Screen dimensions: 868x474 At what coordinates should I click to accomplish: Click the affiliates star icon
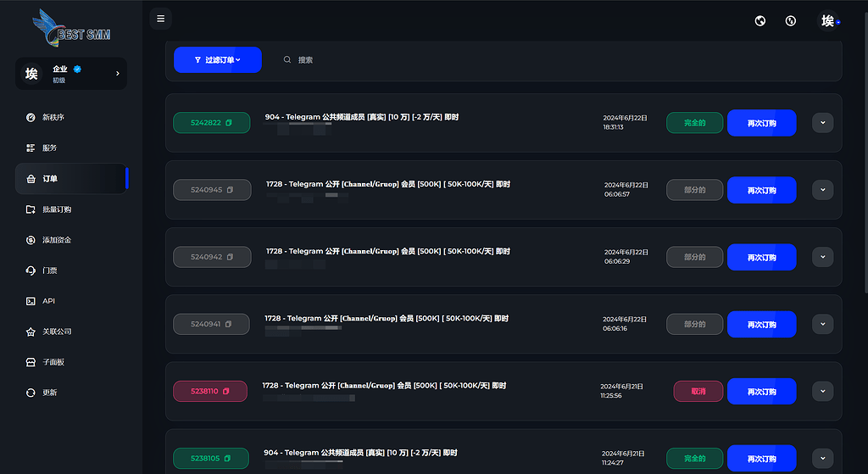(31, 332)
